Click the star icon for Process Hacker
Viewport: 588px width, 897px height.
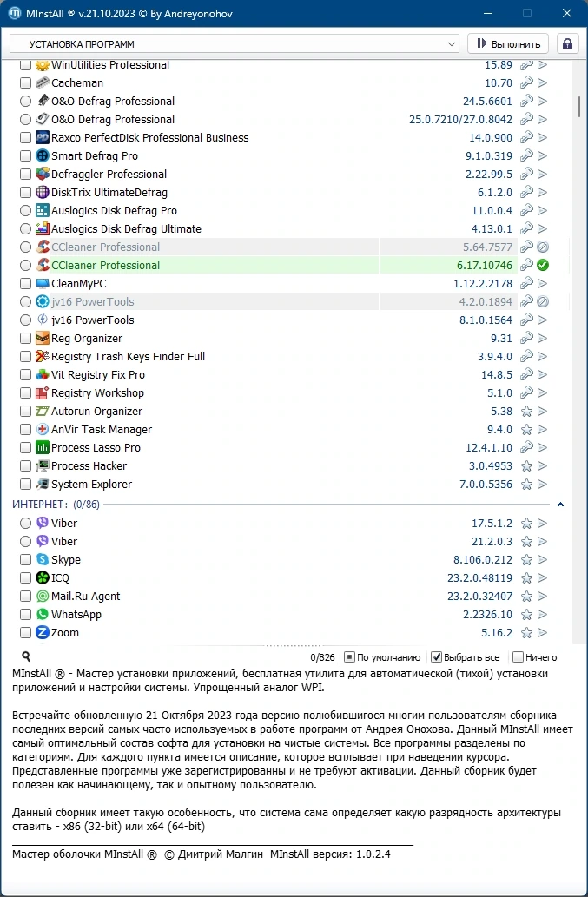[x=526, y=466]
